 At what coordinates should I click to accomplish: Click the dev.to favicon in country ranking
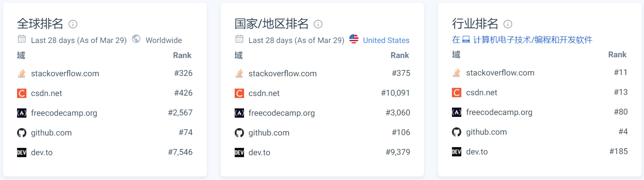239,153
